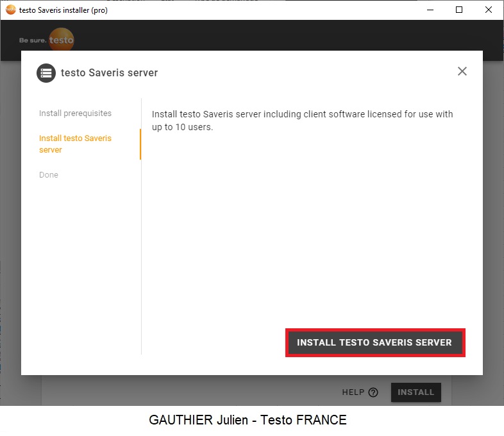Click the description text about 10 users
The height and width of the screenshot is (436, 504).
(x=302, y=121)
